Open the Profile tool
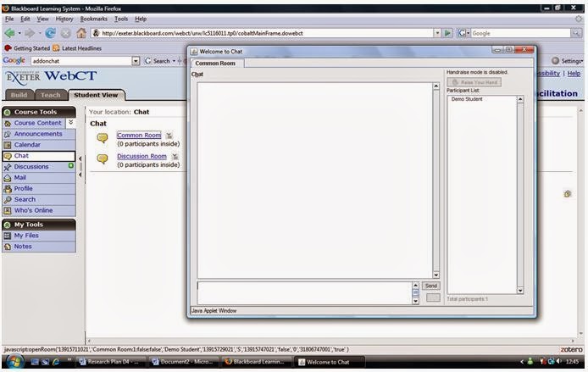 [x=23, y=188]
